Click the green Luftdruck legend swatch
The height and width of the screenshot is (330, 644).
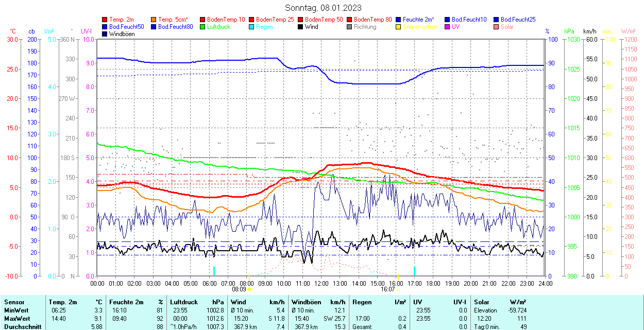pyautogui.click(x=202, y=27)
